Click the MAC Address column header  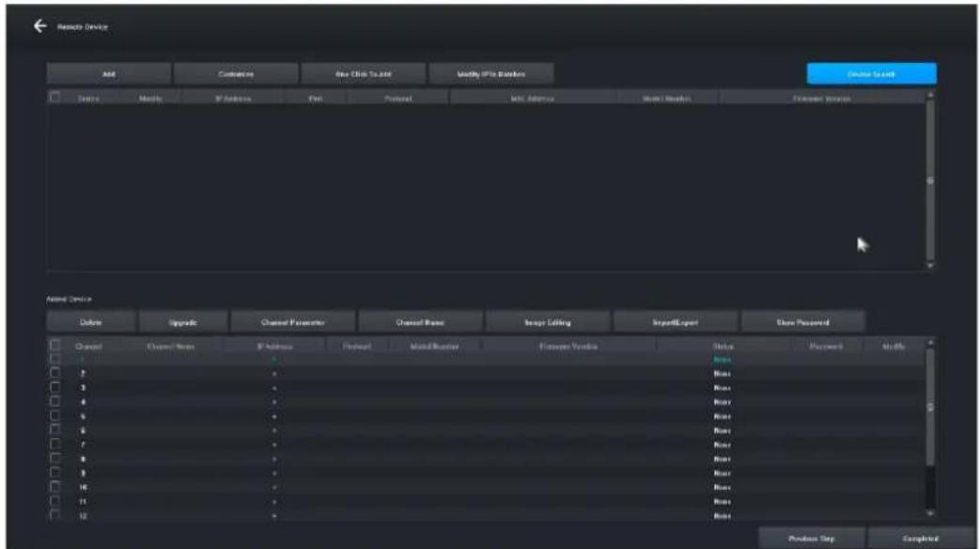click(x=533, y=98)
